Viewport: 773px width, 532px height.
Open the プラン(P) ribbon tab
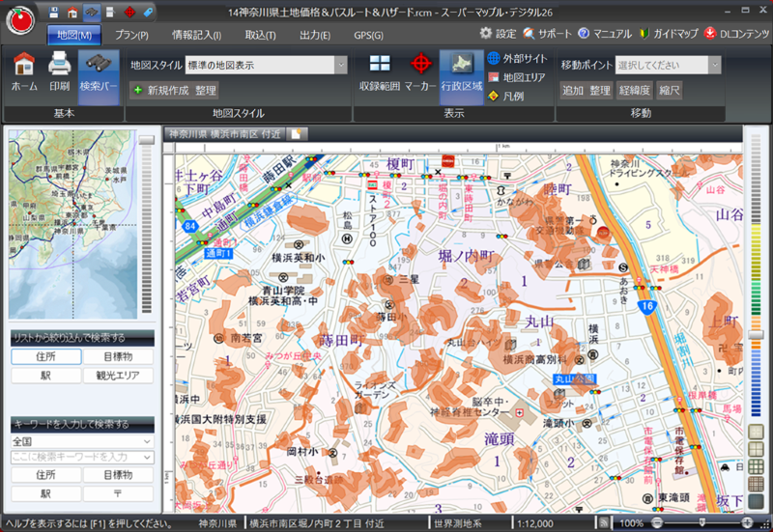[131, 35]
